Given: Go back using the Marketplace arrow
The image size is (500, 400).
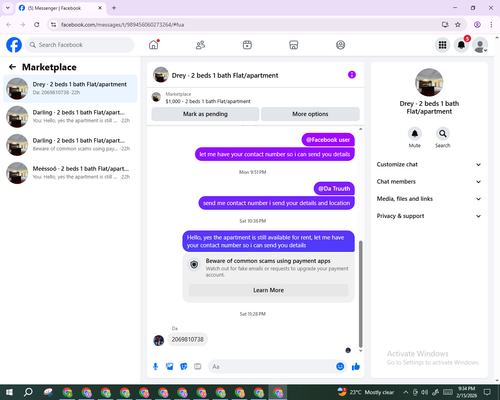Looking at the screenshot, I should pos(12,67).
